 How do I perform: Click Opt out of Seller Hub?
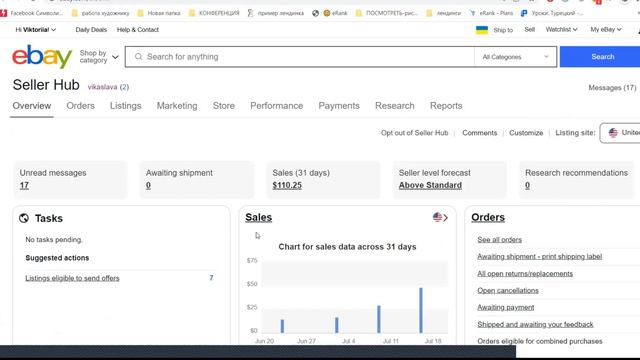point(414,133)
